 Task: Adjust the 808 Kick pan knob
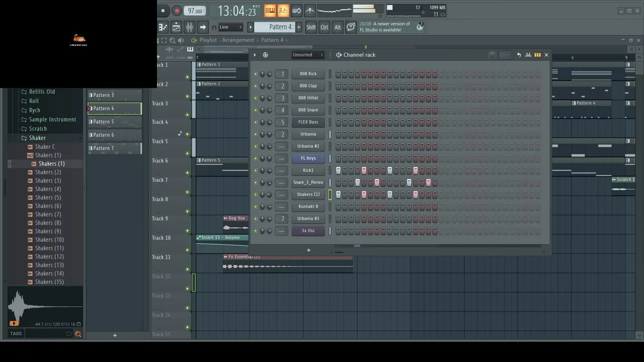(x=262, y=74)
